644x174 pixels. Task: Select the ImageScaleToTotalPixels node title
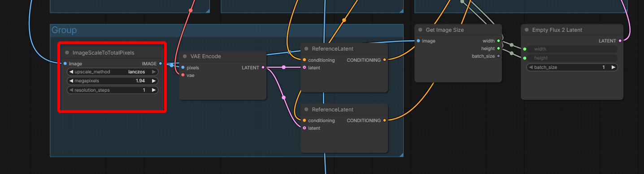[103, 53]
